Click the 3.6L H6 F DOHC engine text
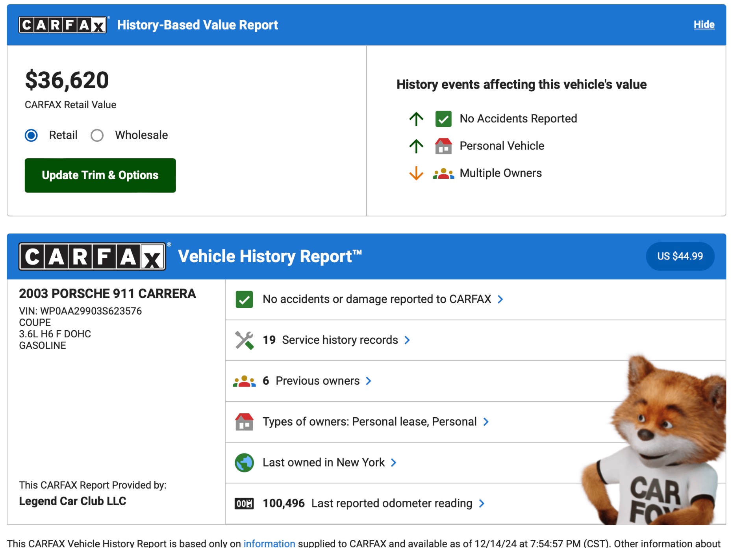Image resolution: width=756 pixels, height=548 pixels. [x=55, y=334]
